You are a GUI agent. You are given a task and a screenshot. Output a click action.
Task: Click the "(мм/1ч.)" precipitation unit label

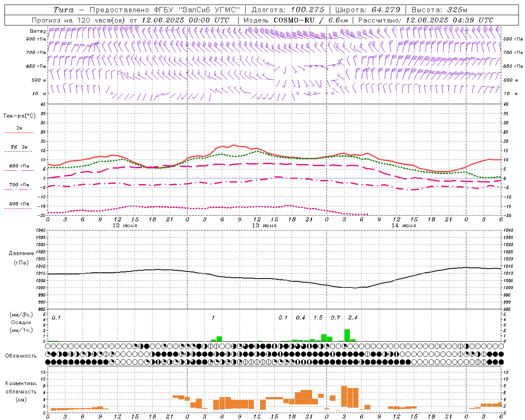tap(21, 330)
